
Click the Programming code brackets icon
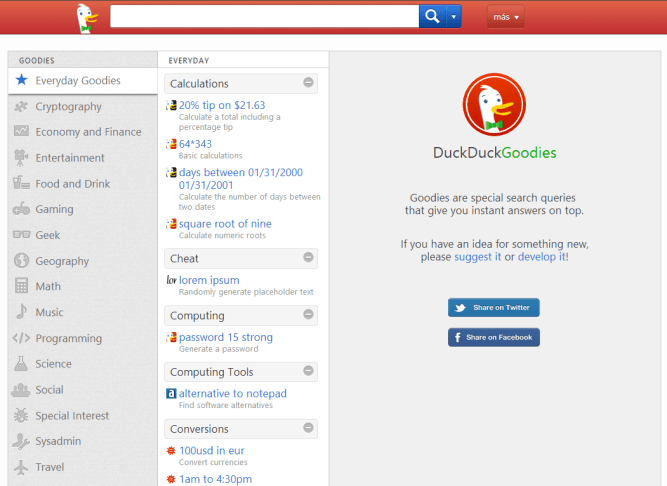[21, 338]
